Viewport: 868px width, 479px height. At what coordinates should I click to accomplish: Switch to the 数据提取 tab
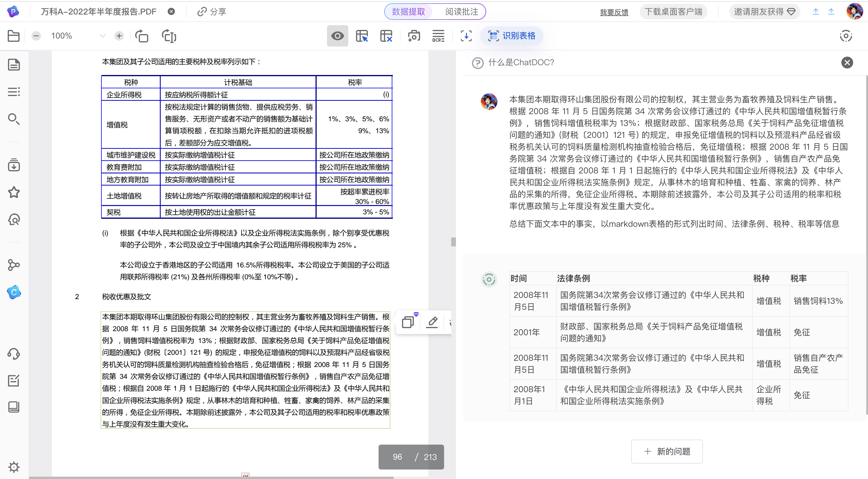(408, 12)
